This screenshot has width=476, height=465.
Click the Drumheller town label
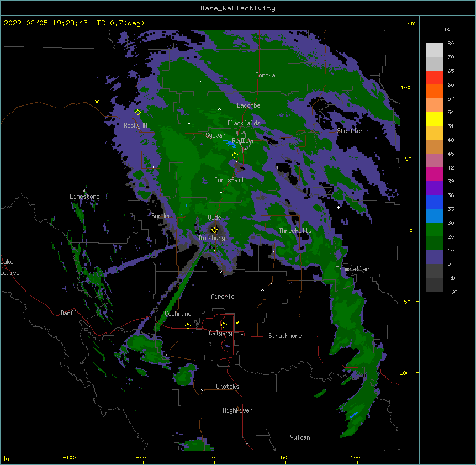[352, 269]
